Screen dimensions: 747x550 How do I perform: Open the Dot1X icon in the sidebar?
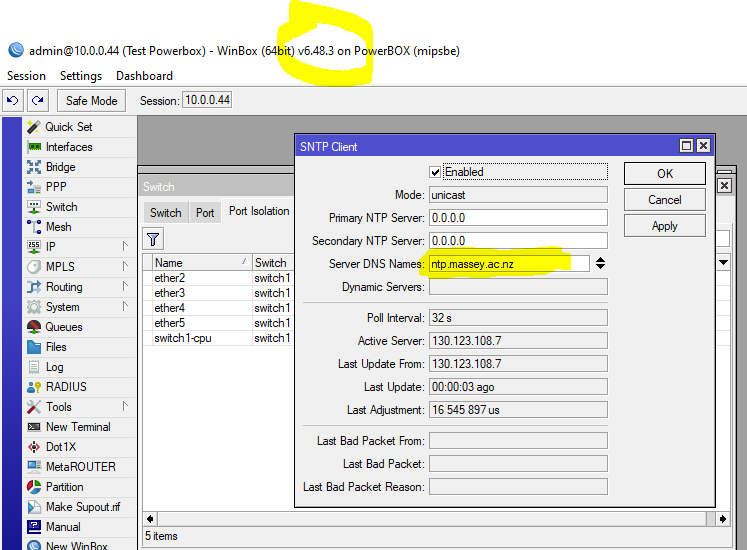pos(34,447)
